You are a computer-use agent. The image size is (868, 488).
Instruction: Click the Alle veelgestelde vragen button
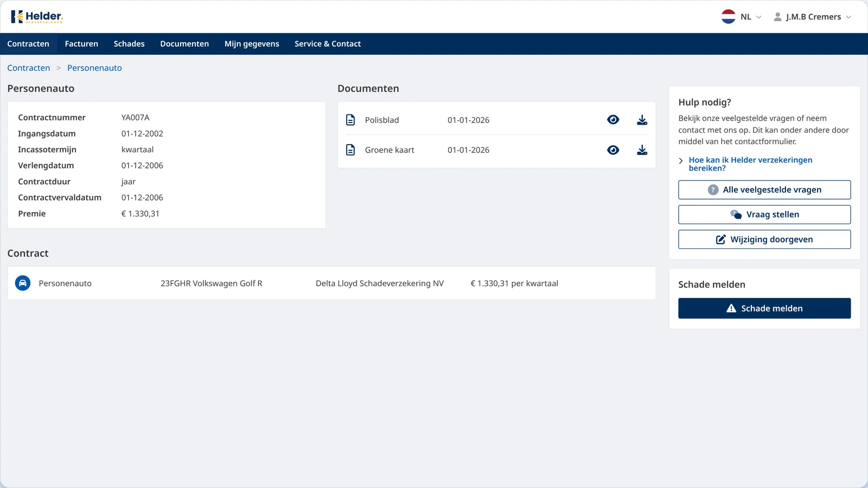point(764,190)
